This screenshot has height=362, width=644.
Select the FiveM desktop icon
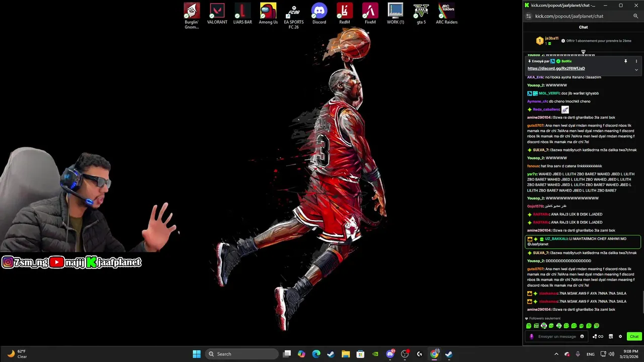tap(370, 14)
